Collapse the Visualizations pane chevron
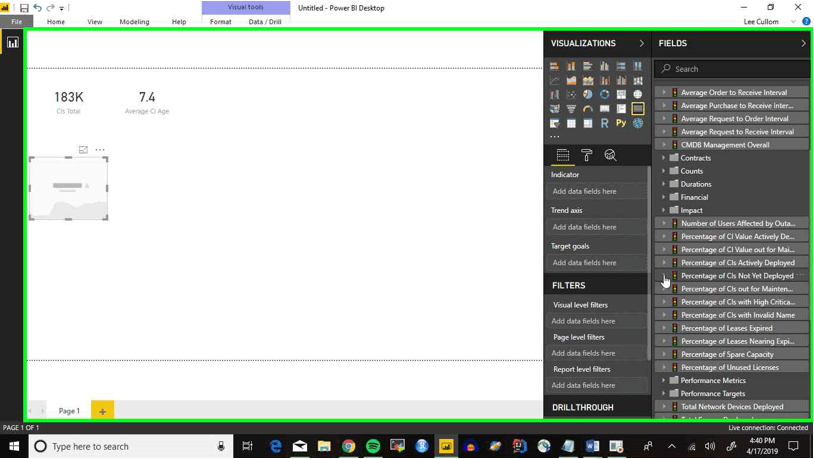Screen dimensions: 814x459 pyautogui.click(x=642, y=43)
